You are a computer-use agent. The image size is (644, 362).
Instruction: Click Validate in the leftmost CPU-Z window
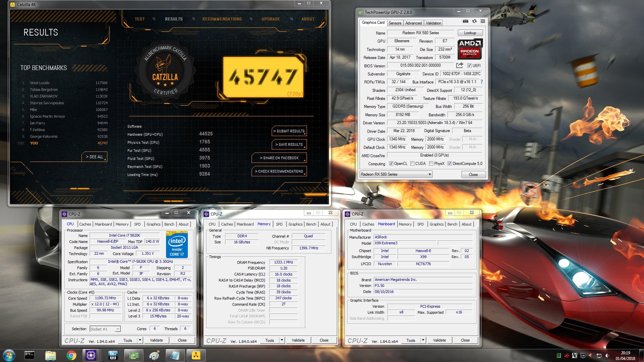point(156,340)
